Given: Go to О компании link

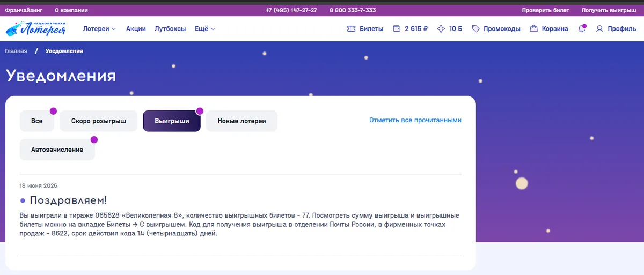Looking at the screenshot, I should (71, 10).
